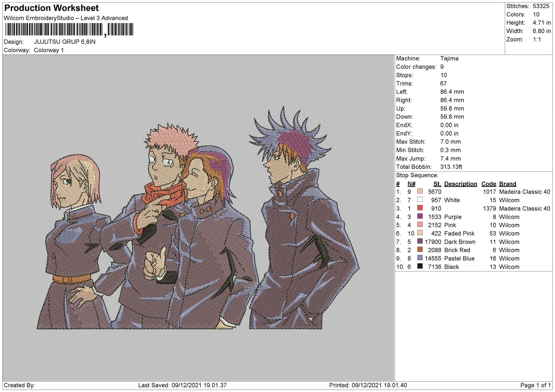This screenshot has width=555, height=392.
Task: Click the Max Jump value '7.4 mm'
Action: (x=451, y=159)
